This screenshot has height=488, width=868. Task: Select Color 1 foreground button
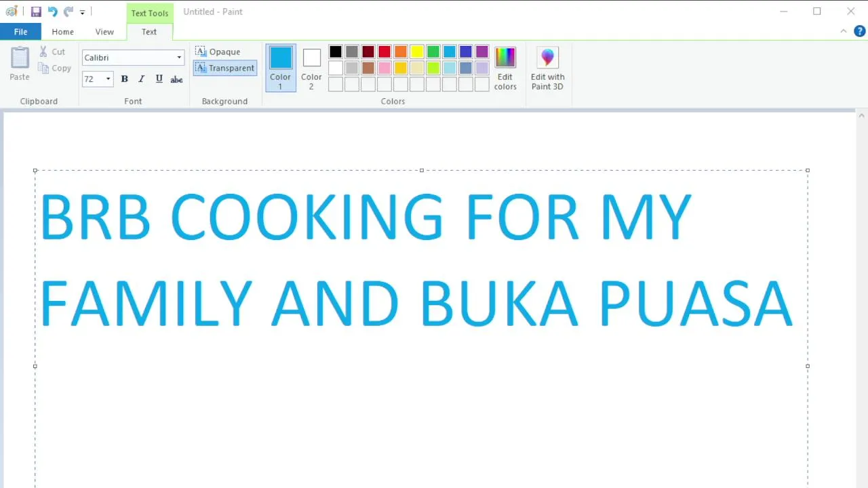(x=281, y=68)
